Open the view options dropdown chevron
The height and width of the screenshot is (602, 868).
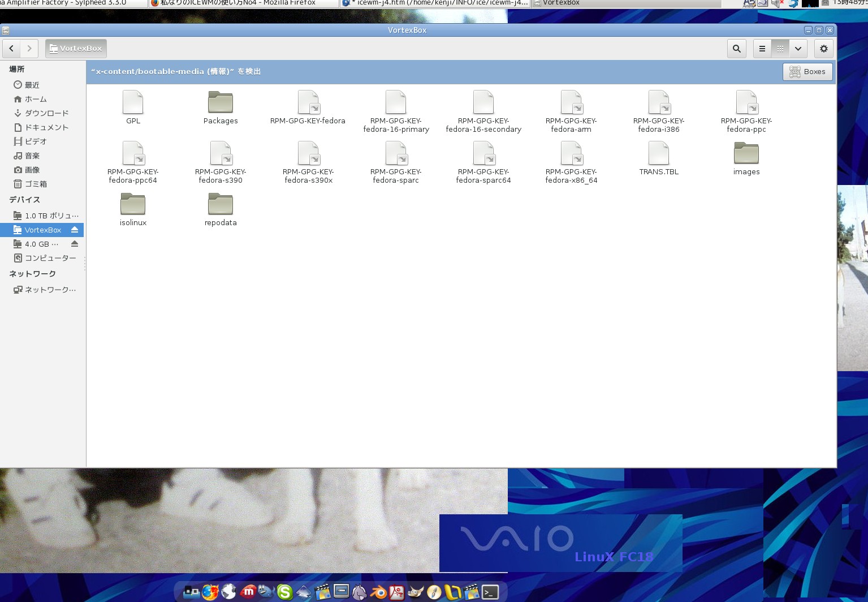(798, 49)
